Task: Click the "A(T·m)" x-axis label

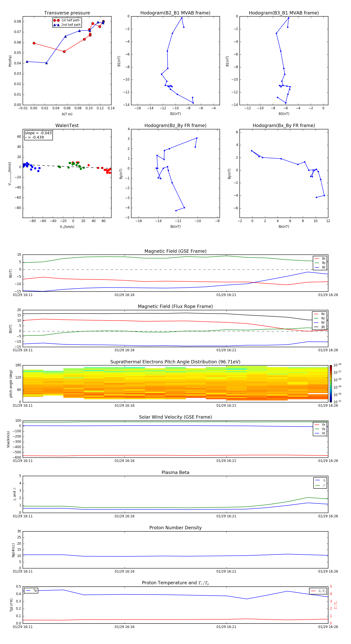Action: click(67, 114)
